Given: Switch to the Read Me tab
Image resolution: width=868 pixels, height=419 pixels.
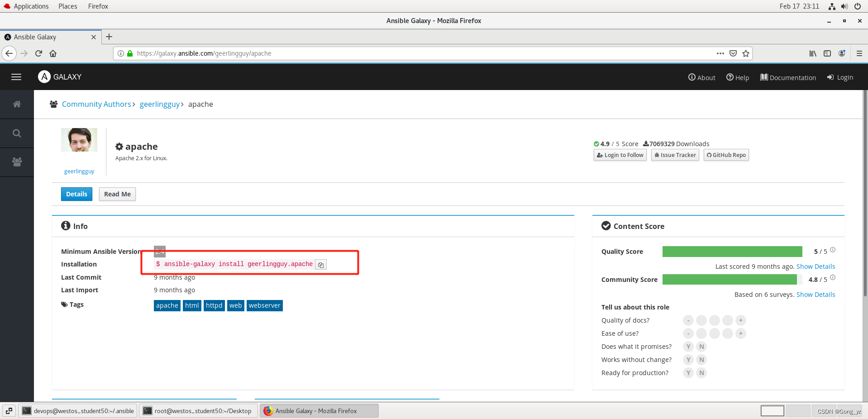Looking at the screenshot, I should coord(117,194).
